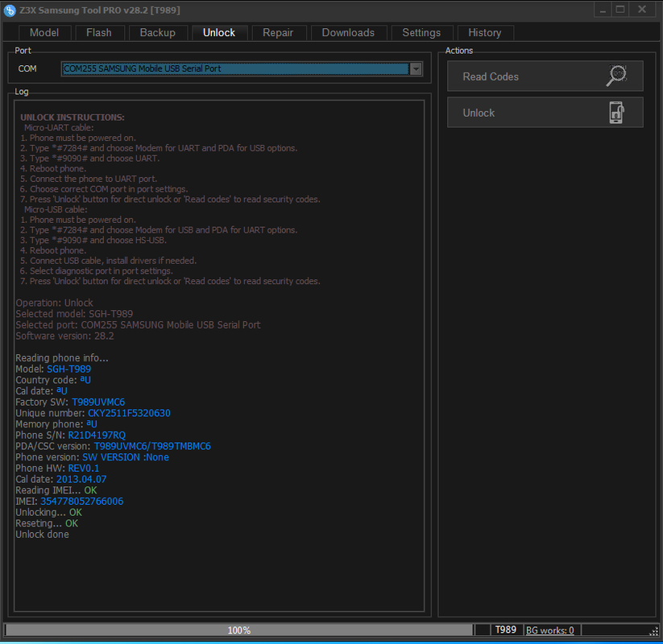Image resolution: width=663 pixels, height=644 pixels.
Task: Click the Read Codes button label
Action: point(491,76)
